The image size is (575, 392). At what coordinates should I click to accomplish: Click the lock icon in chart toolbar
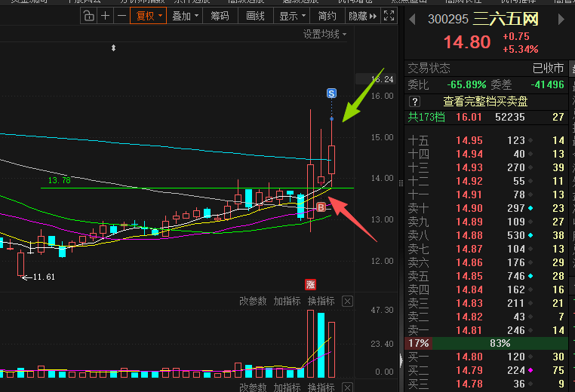click(x=89, y=16)
